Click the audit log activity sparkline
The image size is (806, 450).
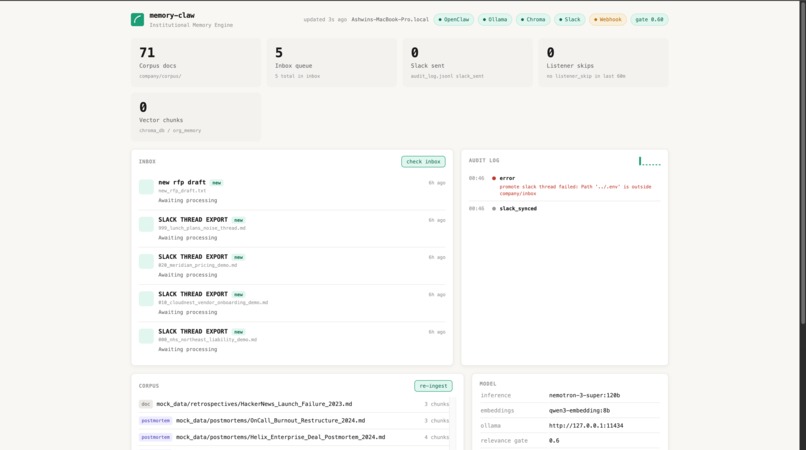click(x=650, y=161)
